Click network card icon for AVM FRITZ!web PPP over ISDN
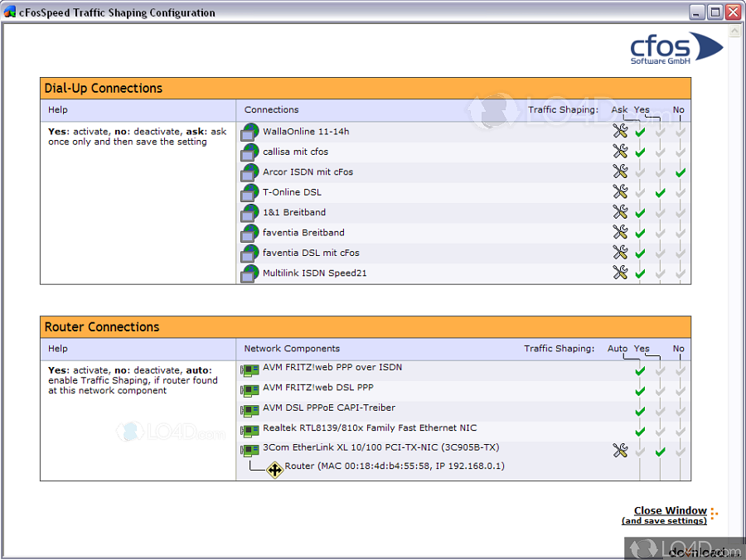The height and width of the screenshot is (560, 746). tap(249, 369)
